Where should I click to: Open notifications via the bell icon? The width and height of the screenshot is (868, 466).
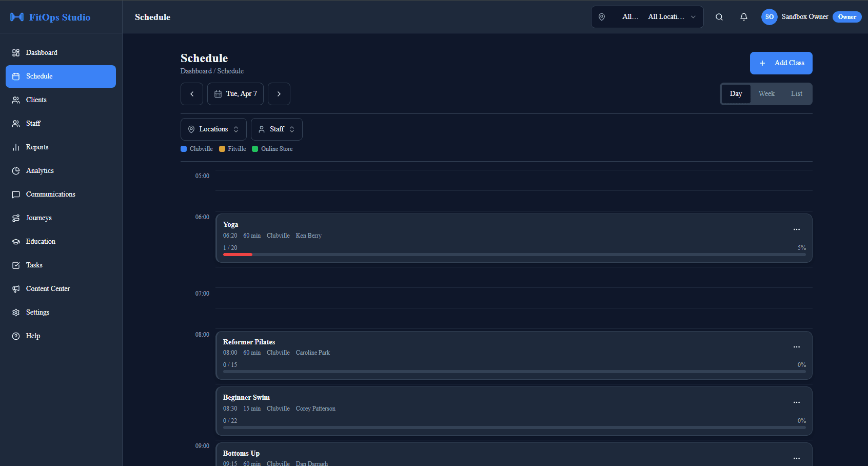(743, 16)
